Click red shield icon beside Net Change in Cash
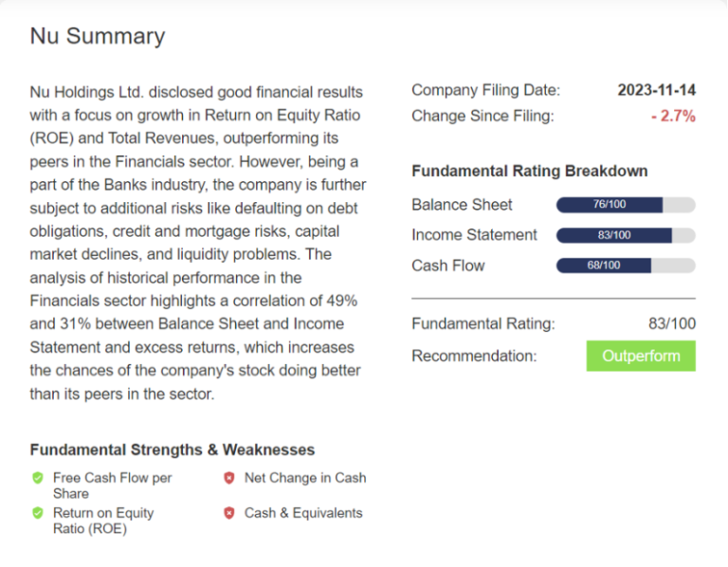This screenshot has height=567, width=728. 228,479
